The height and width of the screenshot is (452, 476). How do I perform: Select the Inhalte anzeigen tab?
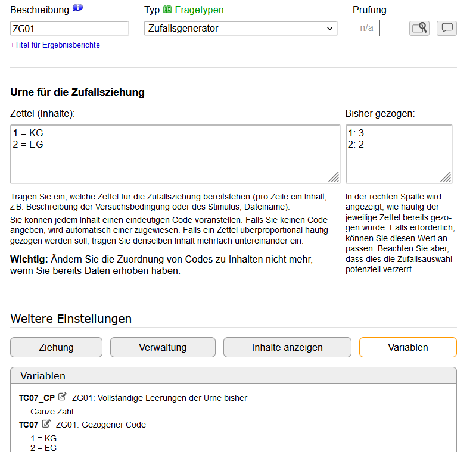[x=287, y=347]
